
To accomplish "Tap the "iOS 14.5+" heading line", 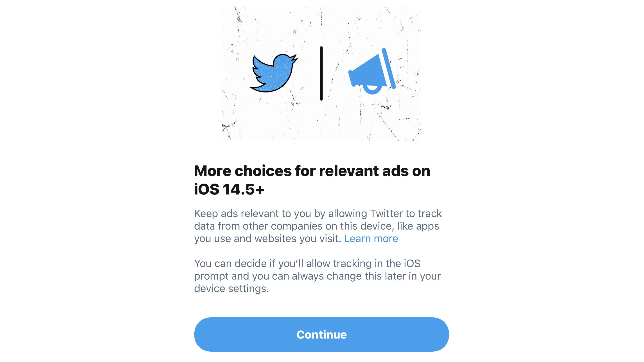I will (229, 189).
